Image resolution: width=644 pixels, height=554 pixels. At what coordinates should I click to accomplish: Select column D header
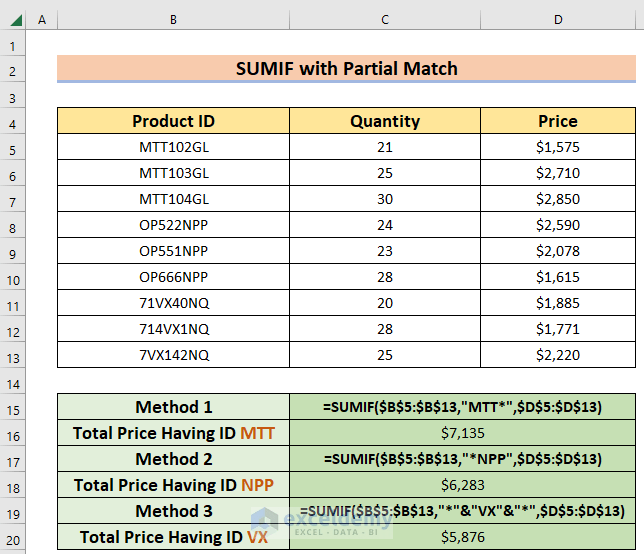pyautogui.click(x=558, y=20)
